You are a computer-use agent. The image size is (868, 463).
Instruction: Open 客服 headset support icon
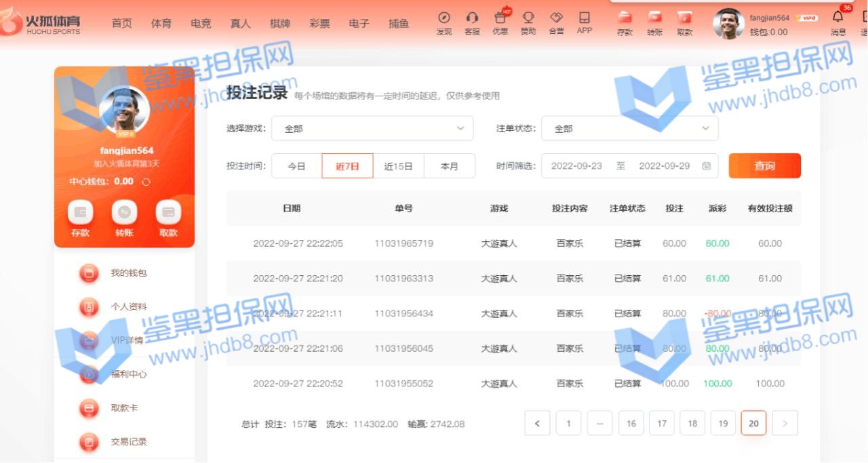(x=472, y=18)
